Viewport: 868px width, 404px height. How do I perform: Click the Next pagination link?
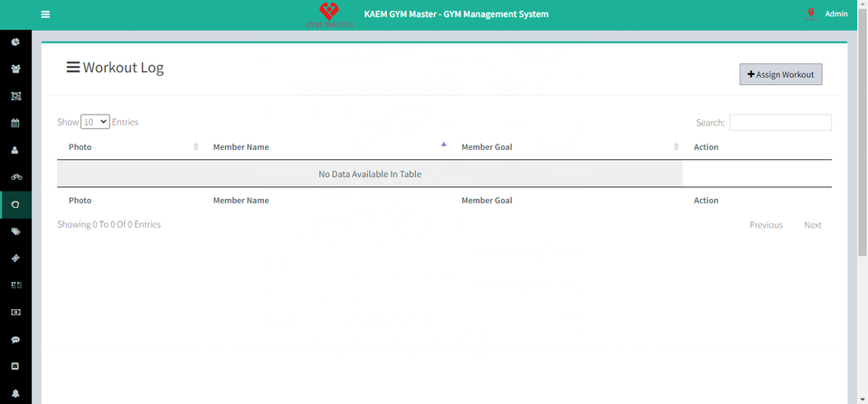tap(813, 225)
